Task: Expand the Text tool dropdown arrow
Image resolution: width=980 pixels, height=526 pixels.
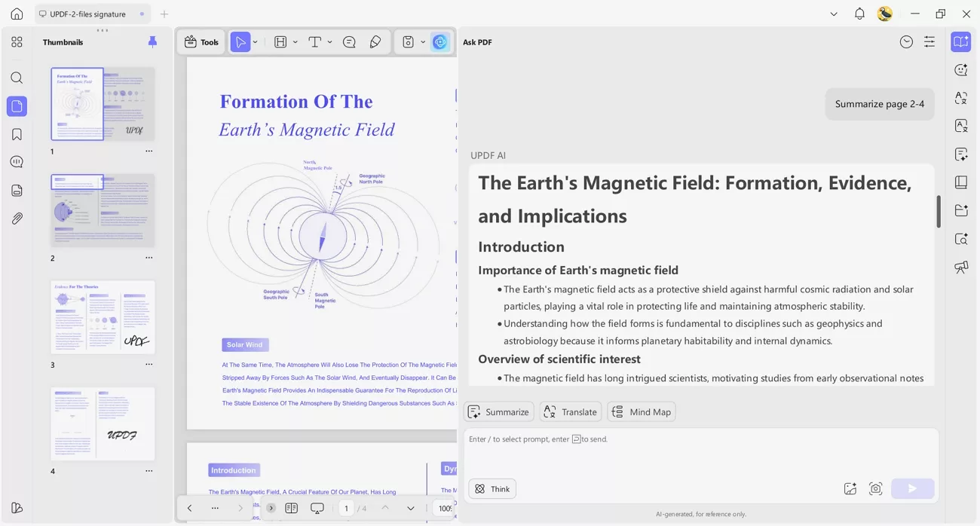Action: [x=330, y=42]
